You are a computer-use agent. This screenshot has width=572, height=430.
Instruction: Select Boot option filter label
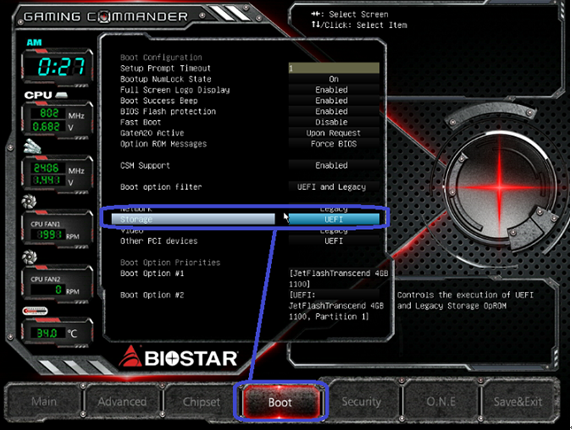point(161,187)
